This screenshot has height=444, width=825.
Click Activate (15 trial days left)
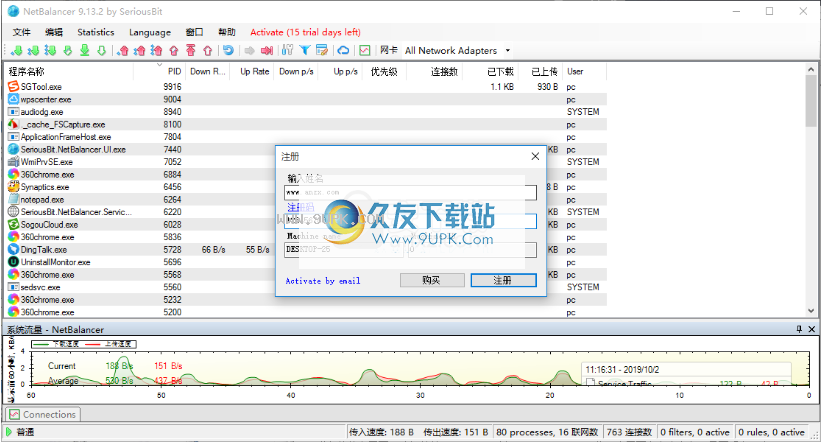point(305,32)
